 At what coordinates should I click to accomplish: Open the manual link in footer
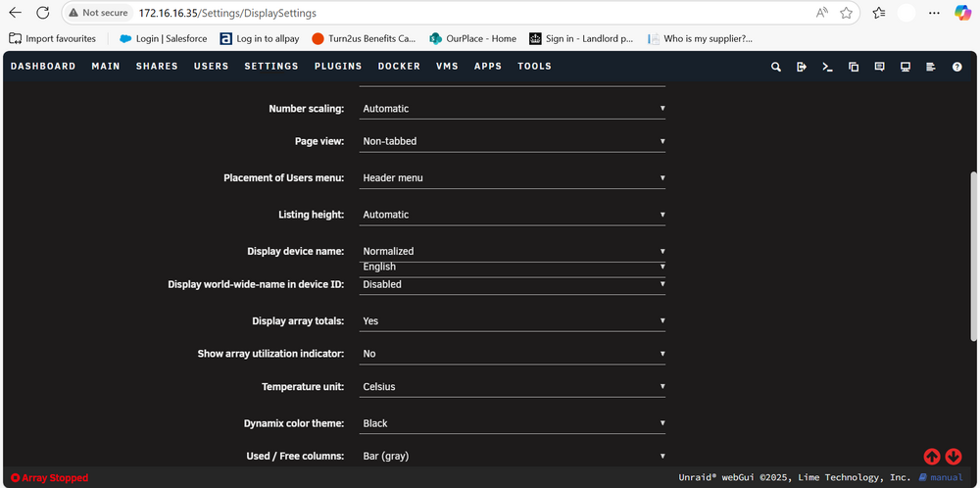click(x=941, y=478)
